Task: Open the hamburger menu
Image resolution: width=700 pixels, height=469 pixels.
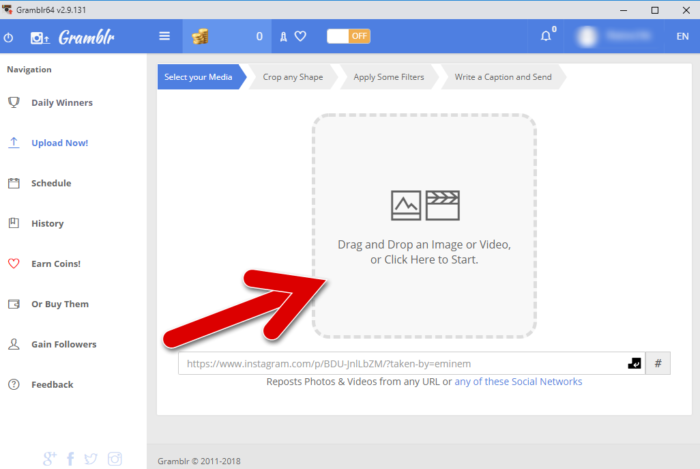Action: pyautogui.click(x=164, y=36)
